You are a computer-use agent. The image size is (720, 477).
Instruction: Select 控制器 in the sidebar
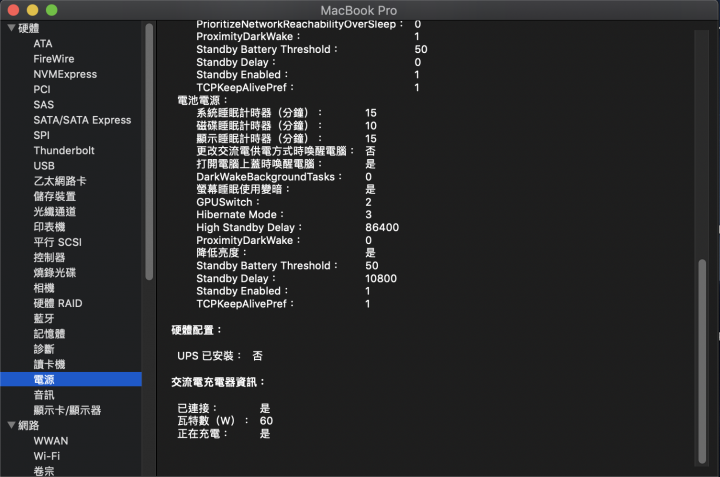tap(49, 257)
